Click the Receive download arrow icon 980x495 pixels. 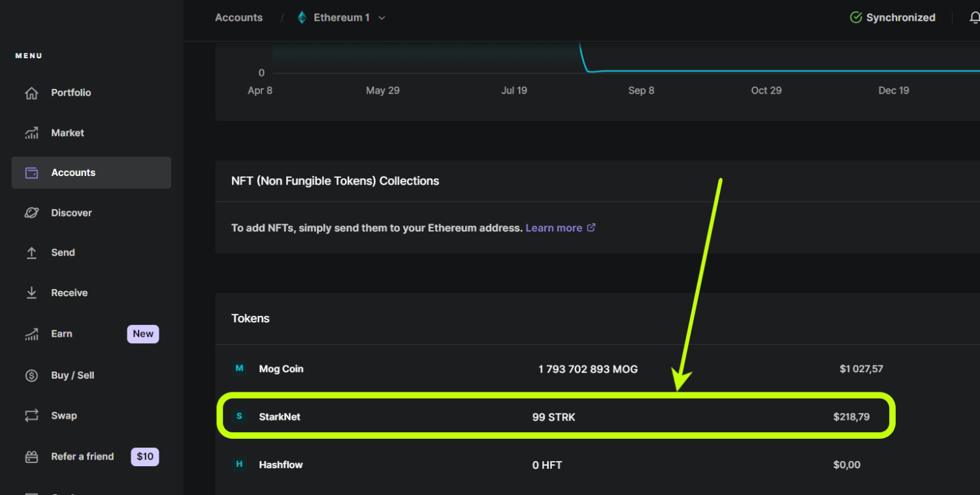coord(31,293)
